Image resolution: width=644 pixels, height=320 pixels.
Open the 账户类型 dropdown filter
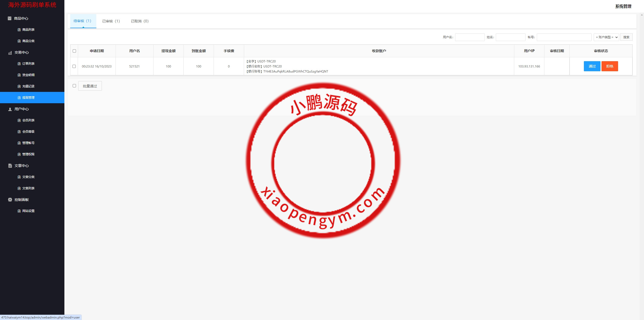606,37
